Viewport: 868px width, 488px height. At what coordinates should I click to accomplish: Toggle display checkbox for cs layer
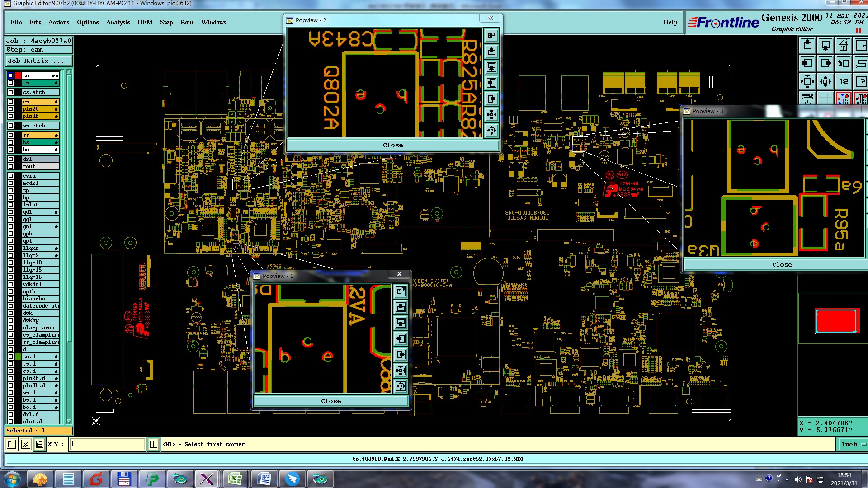point(11,102)
